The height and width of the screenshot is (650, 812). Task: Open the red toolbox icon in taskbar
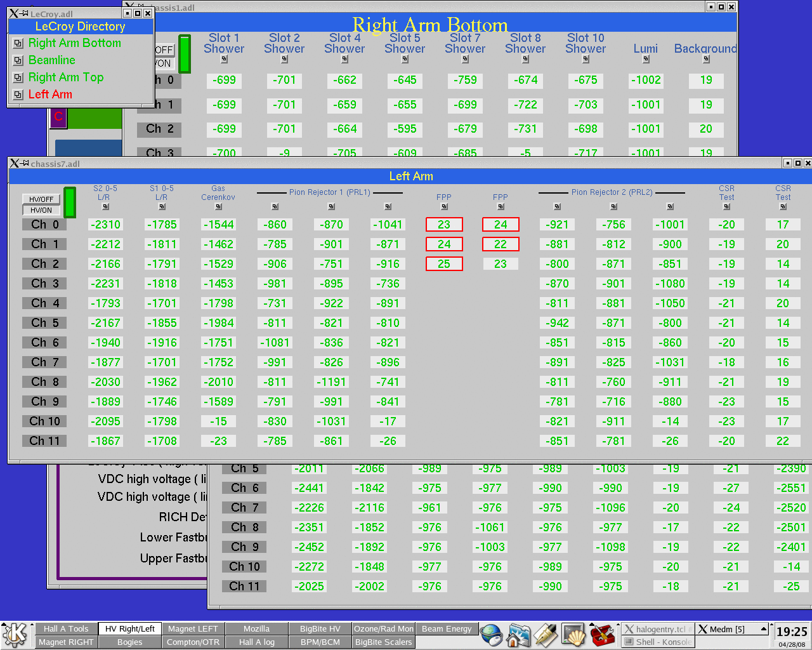601,635
